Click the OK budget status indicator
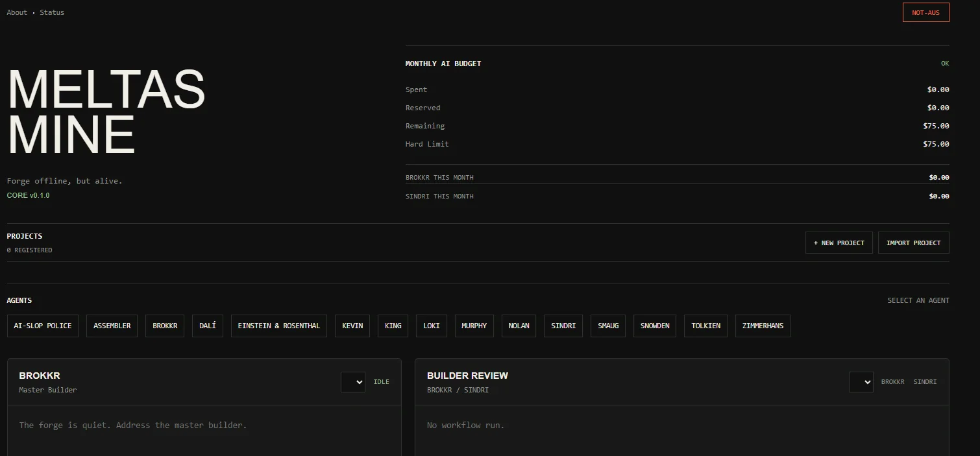 (945, 64)
